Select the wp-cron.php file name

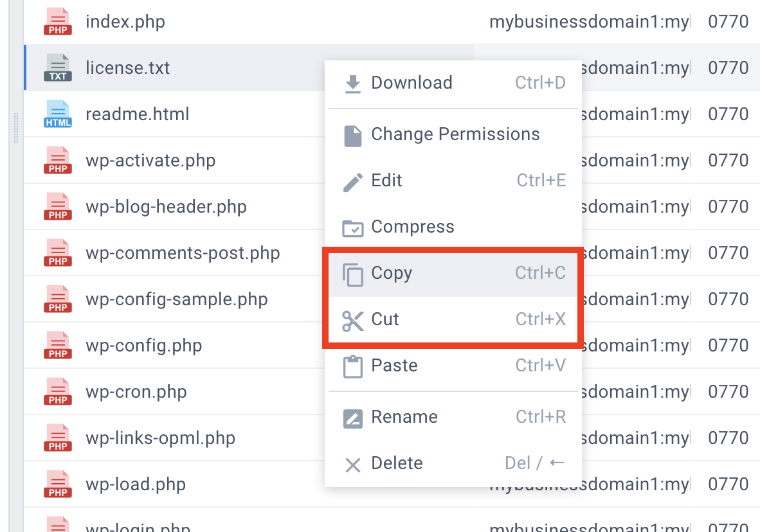point(136,392)
